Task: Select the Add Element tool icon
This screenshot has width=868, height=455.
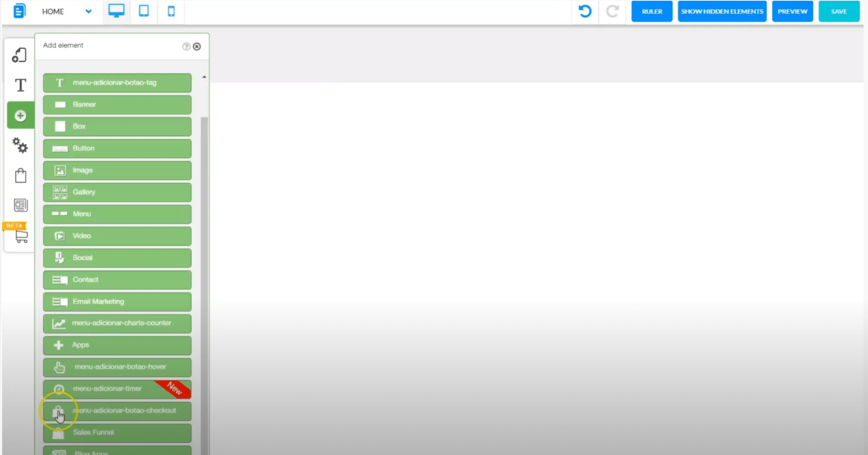Action: pos(20,115)
